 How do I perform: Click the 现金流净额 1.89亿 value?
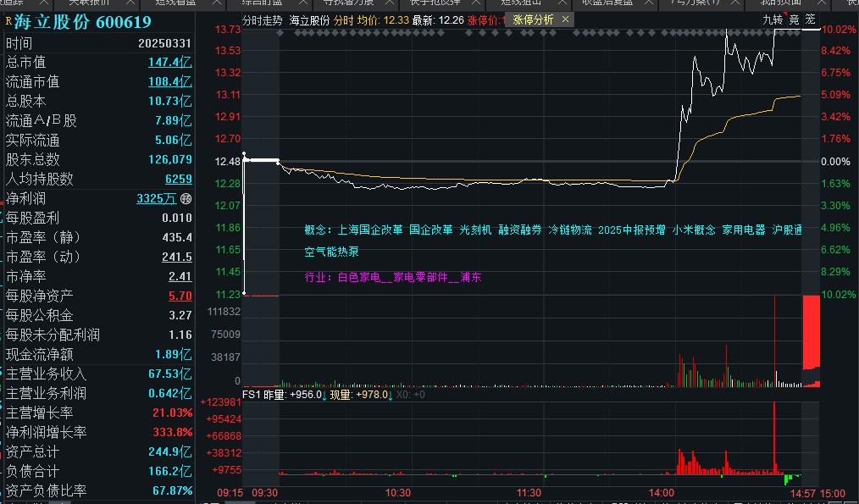(174, 354)
